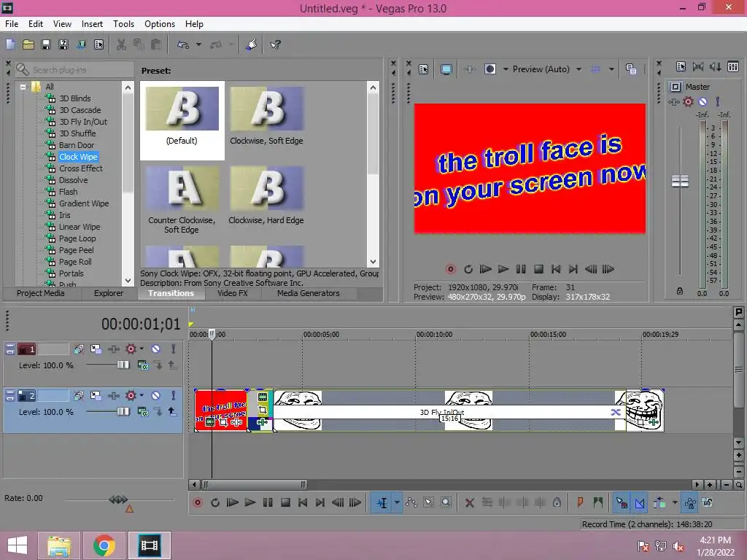Screen dimensions: 747x560
Task: Click the Search plug-ins field
Action: (75, 70)
